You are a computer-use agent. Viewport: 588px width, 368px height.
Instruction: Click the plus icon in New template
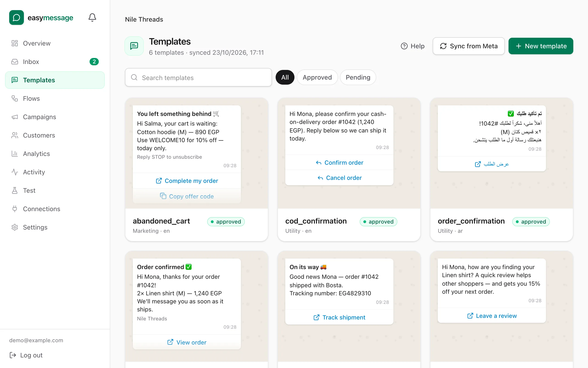pos(518,46)
